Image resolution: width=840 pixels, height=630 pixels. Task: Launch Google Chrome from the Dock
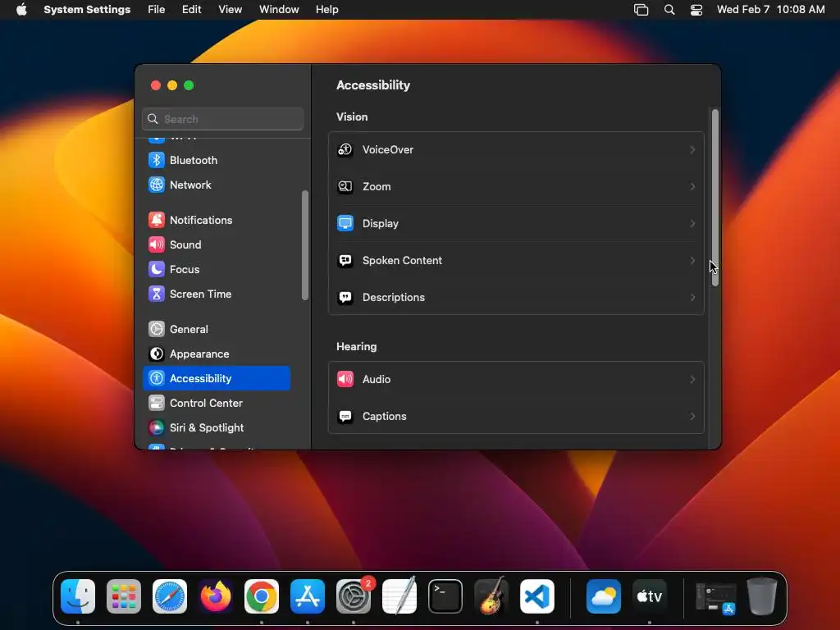262,596
